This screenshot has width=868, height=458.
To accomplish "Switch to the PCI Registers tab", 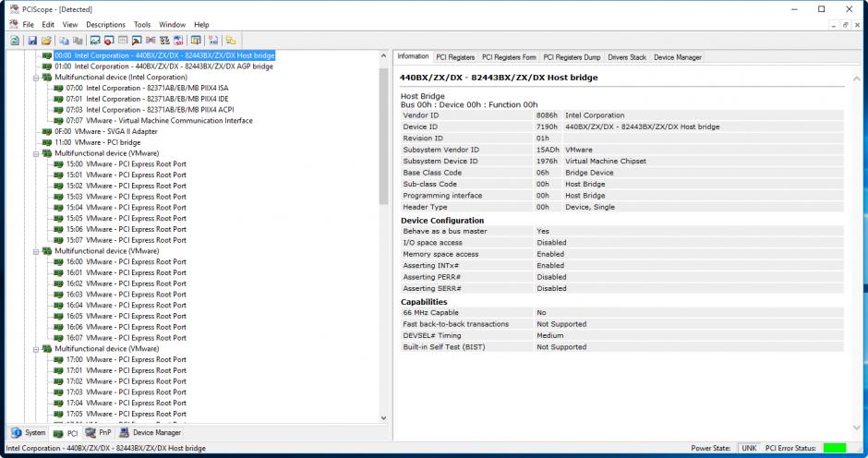I will [455, 57].
